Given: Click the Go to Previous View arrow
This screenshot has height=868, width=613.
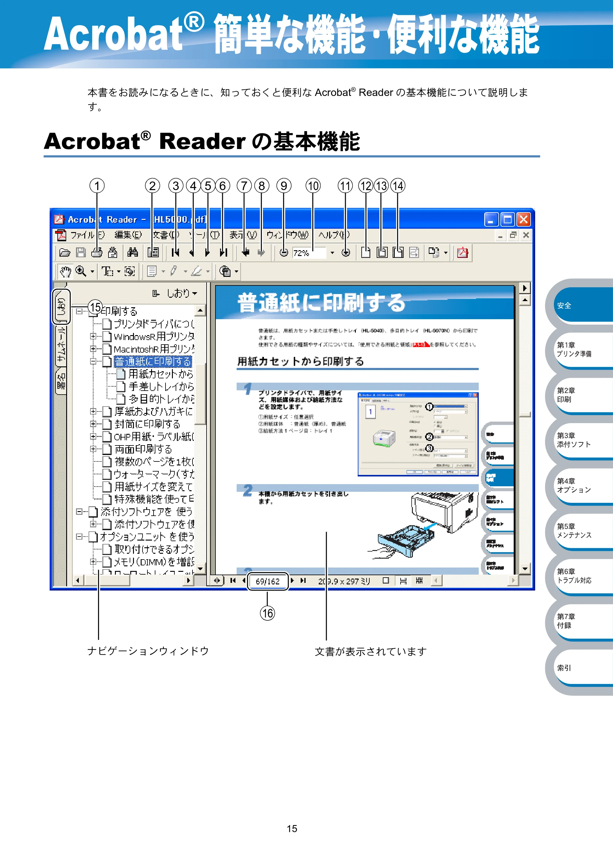Looking at the screenshot, I should [x=245, y=253].
